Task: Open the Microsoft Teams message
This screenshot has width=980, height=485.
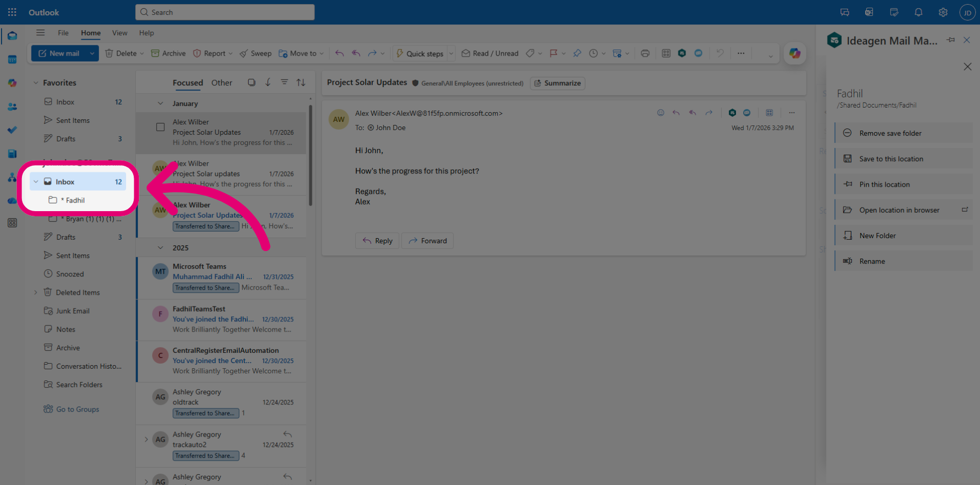Action: pyautogui.click(x=222, y=277)
